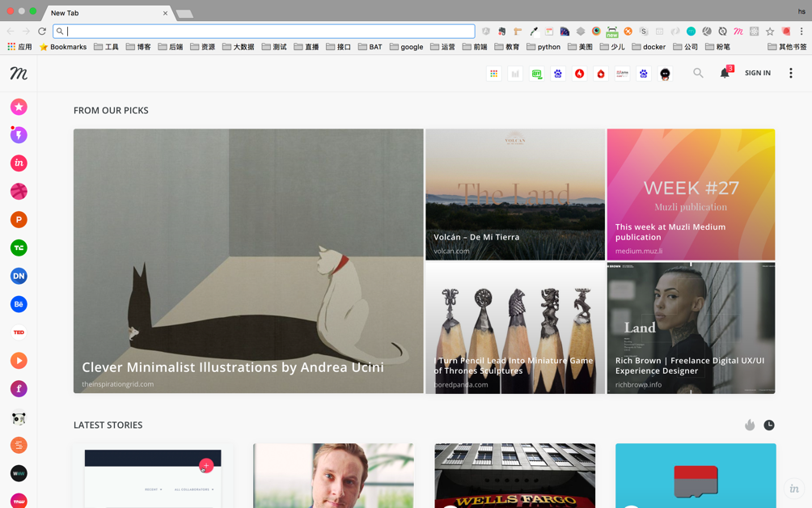Image resolution: width=812 pixels, height=508 pixels.
Task: Open the 前端 bookmarks folder
Action: click(x=475, y=47)
